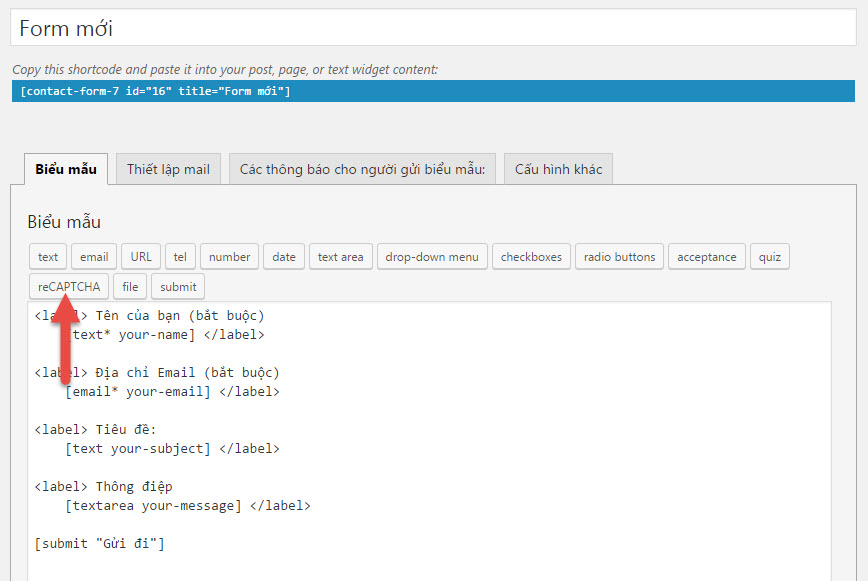Add a checkboxes tag
Image resolution: width=868 pixels, height=581 pixels.
[x=531, y=257]
